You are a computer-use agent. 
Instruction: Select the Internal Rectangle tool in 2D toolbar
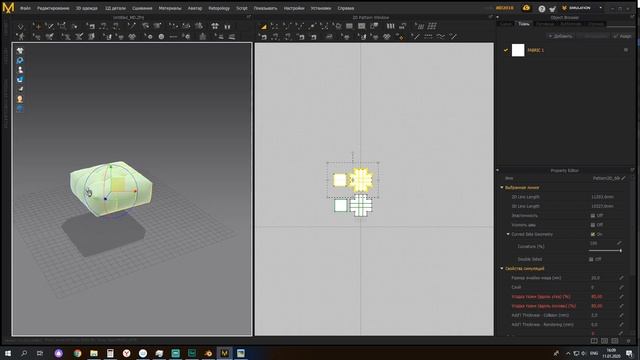tap(362, 26)
